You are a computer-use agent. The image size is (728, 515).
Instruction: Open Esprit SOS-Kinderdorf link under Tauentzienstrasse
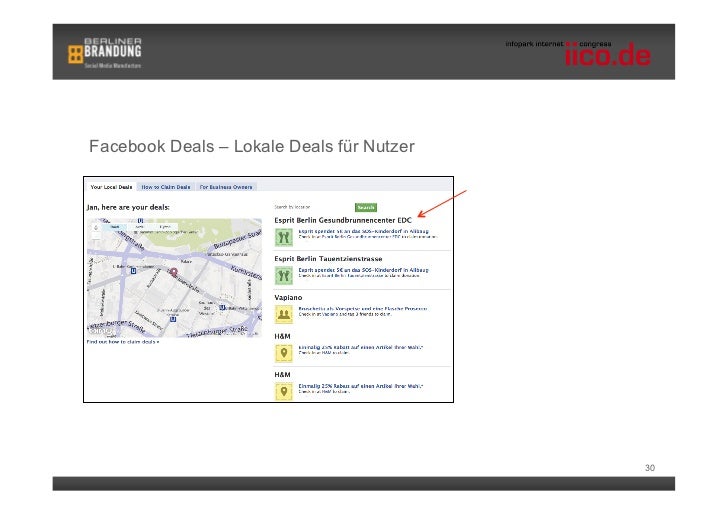(364, 270)
